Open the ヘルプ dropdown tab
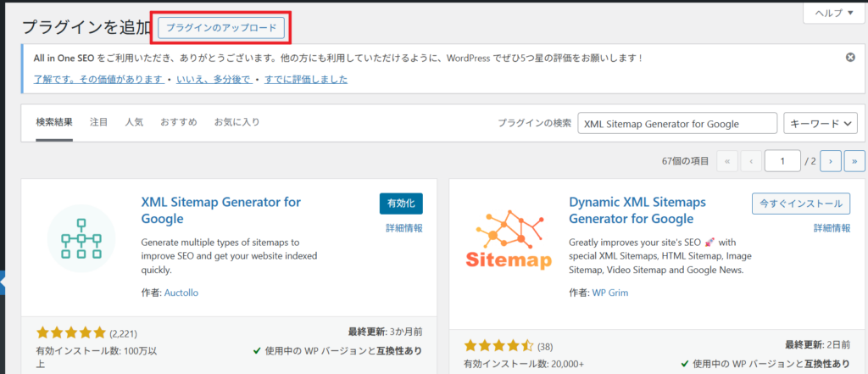Image resolution: width=868 pixels, height=374 pixels. pos(834,13)
